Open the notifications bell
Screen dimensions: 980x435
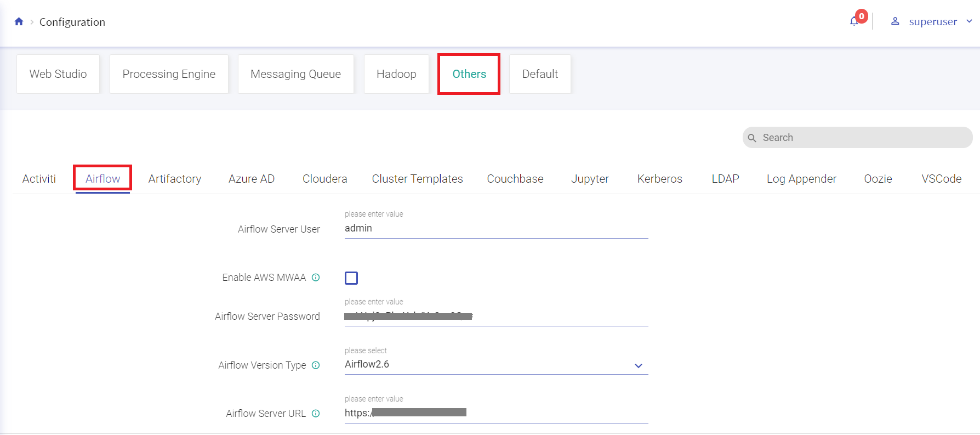(854, 21)
